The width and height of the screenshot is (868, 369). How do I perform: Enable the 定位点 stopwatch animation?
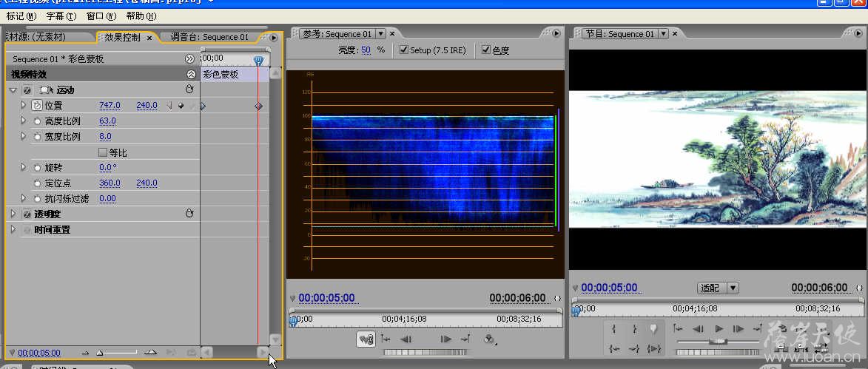(37, 183)
